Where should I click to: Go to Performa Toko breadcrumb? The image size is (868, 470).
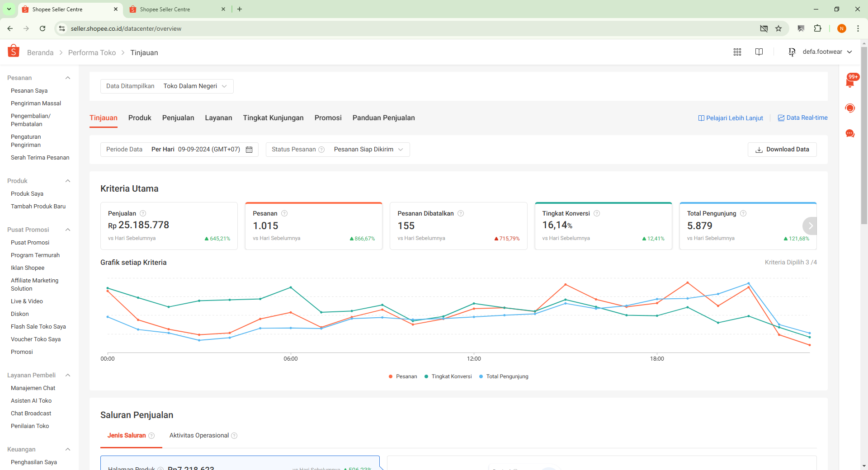(x=92, y=53)
